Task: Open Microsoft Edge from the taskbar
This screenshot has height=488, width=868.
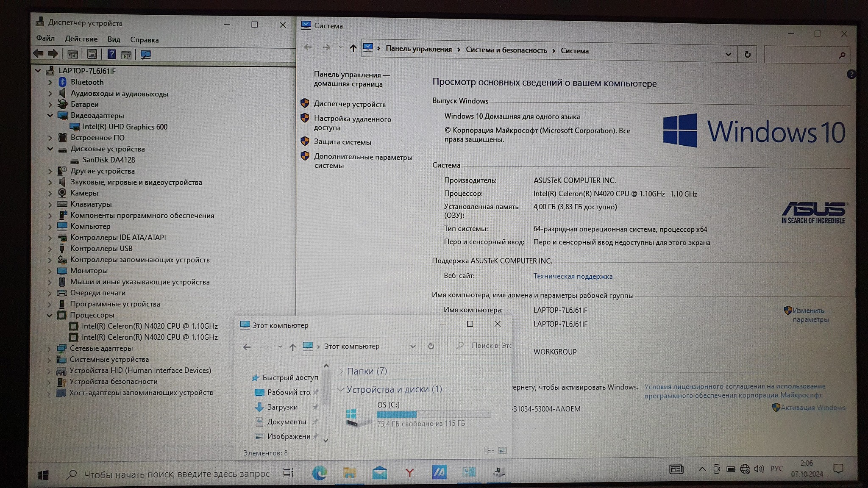Action: click(x=319, y=473)
